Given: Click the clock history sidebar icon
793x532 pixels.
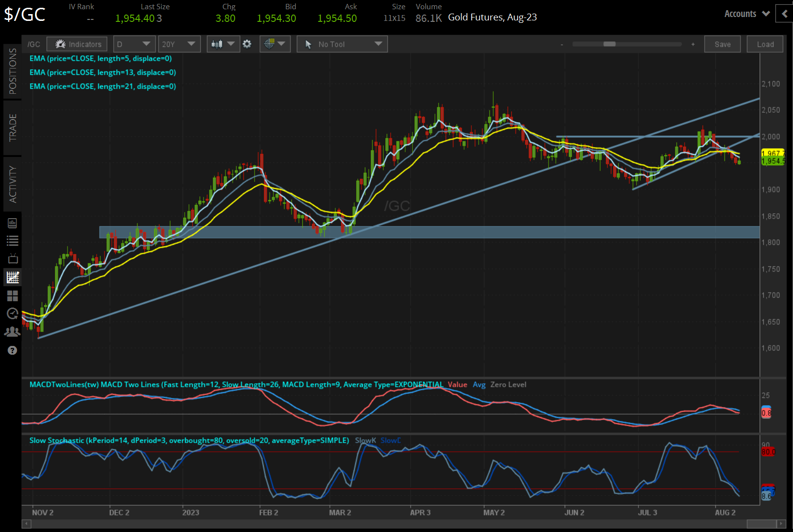Looking at the screenshot, I should tap(13, 313).
